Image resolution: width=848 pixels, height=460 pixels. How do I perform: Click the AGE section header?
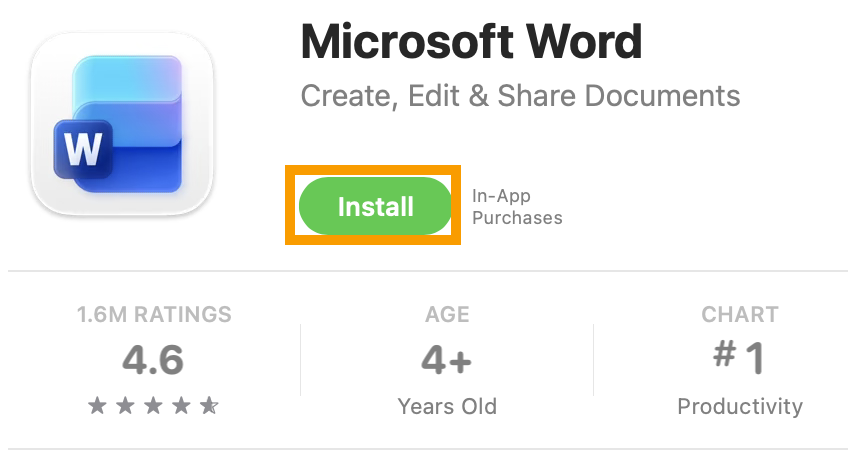pyautogui.click(x=447, y=315)
